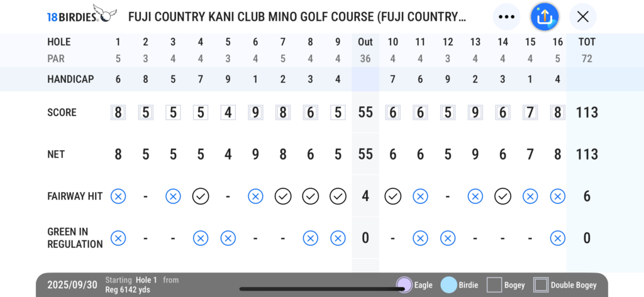Click fairway hit checkmark for hole 10
644x297 pixels.
393,197
